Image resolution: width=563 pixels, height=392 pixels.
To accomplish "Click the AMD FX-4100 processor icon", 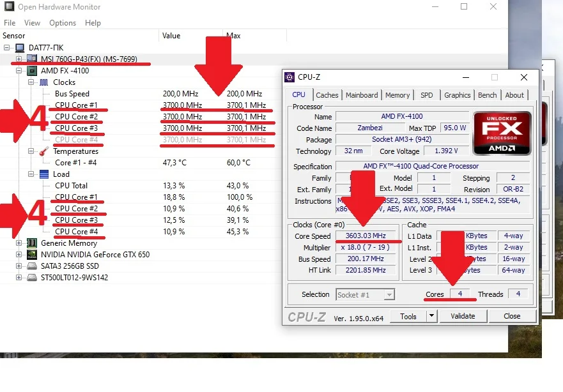I will tap(32, 71).
